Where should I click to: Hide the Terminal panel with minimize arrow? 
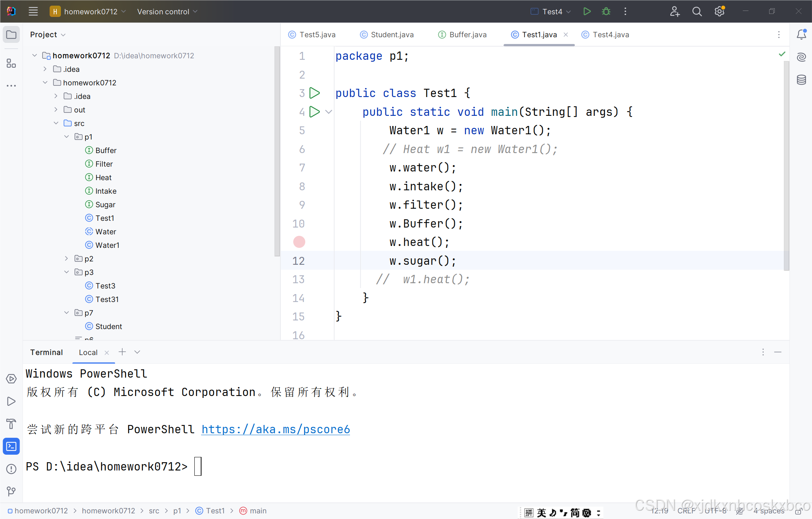click(778, 352)
